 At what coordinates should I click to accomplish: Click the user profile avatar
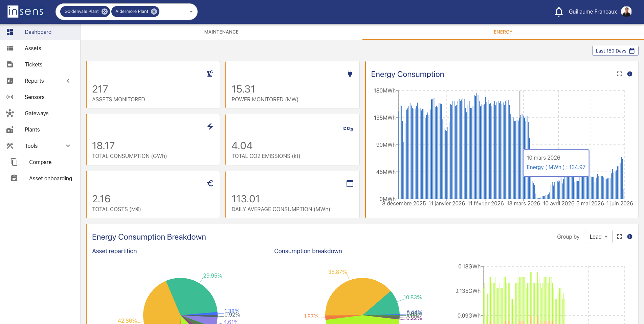pos(626,12)
